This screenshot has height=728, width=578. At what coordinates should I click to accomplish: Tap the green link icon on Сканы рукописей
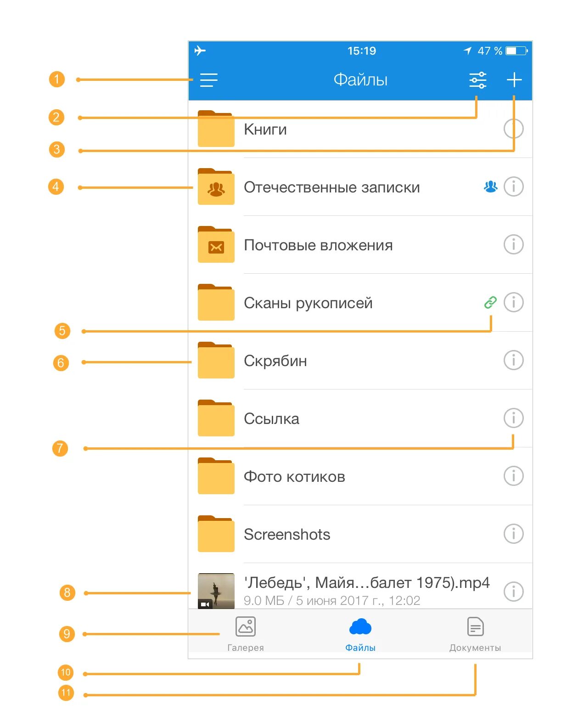tap(490, 303)
